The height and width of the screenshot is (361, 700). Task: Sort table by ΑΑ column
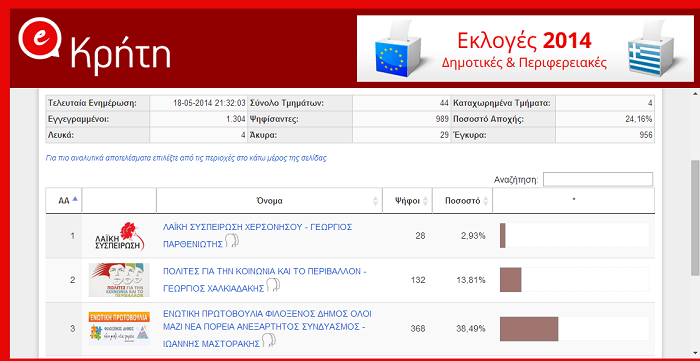point(64,201)
